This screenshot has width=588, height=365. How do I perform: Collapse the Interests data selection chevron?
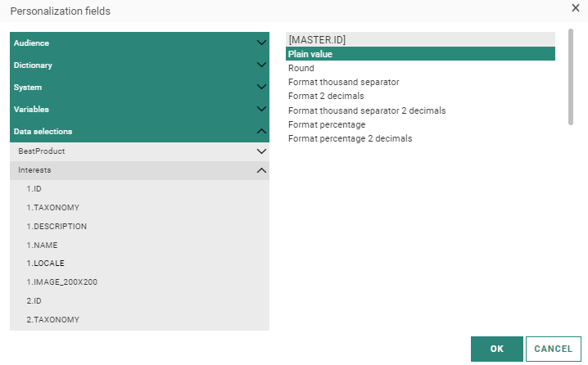click(261, 170)
